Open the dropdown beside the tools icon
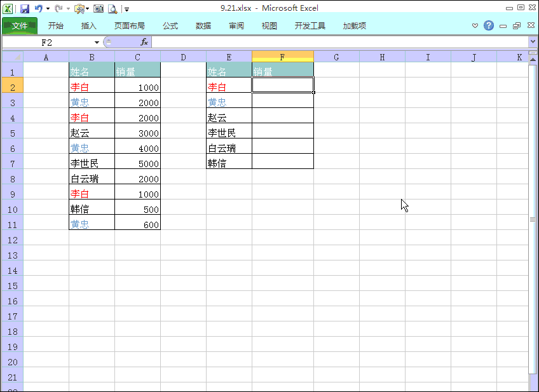Viewport: 539px width, 392px height. (x=87, y=9)
